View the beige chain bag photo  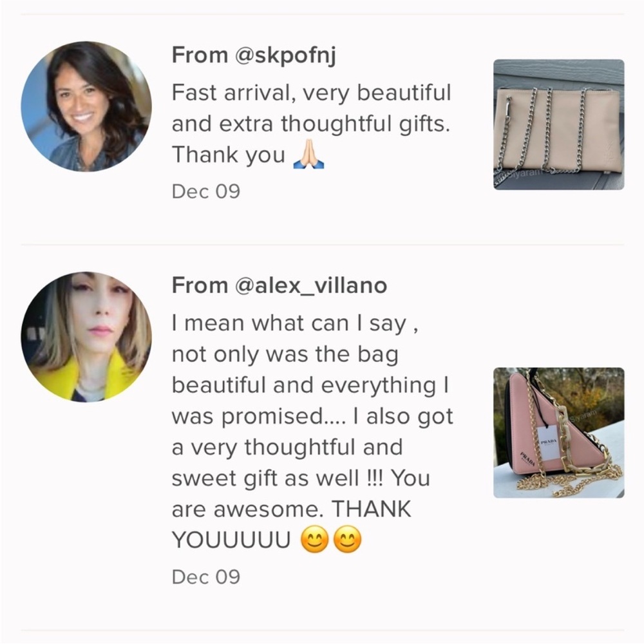tap(558, 124)
